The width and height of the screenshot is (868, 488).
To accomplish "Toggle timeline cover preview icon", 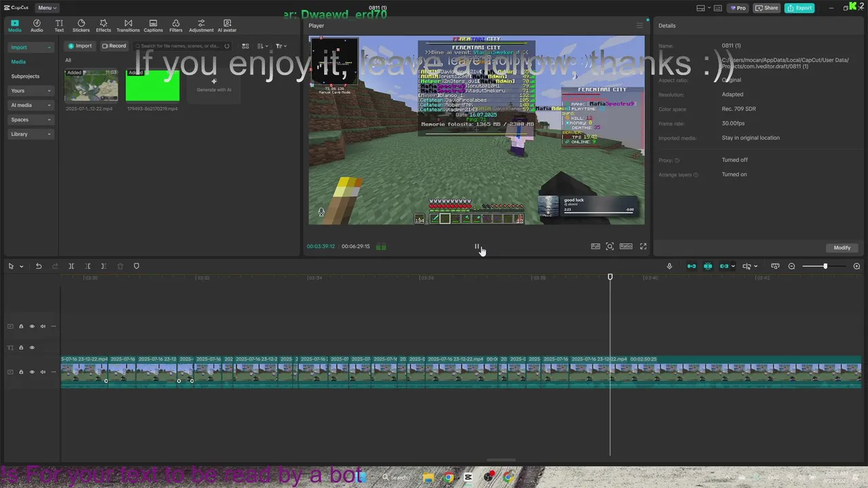I will click(775, 266).
